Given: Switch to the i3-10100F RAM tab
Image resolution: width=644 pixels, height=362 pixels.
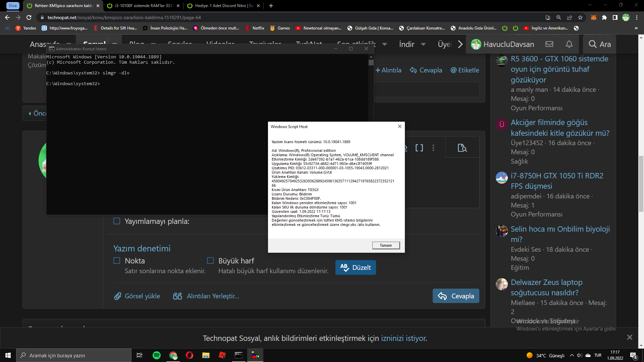Looking at the screenshot, I should 143,6.
